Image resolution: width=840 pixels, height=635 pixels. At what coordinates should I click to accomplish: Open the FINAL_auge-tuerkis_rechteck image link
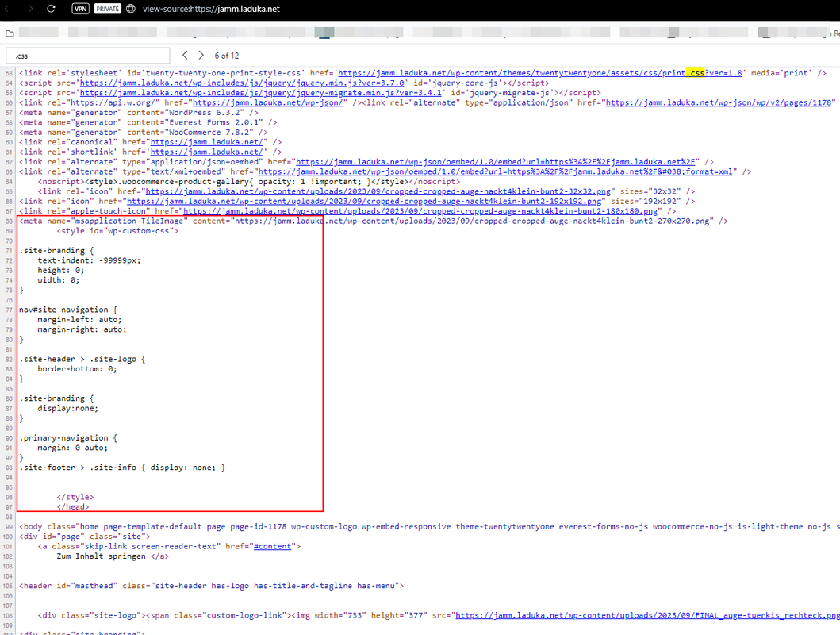pos(647,616)
